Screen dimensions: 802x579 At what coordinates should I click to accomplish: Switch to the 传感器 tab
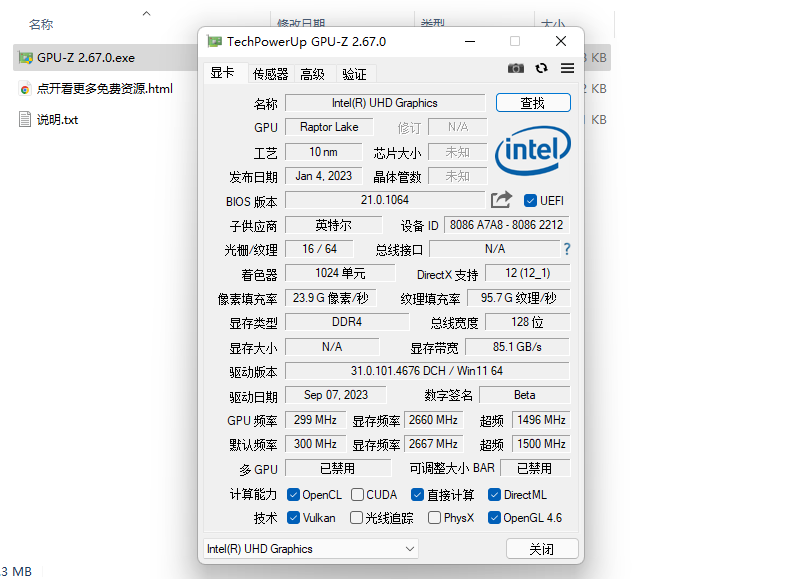(271, 74)
